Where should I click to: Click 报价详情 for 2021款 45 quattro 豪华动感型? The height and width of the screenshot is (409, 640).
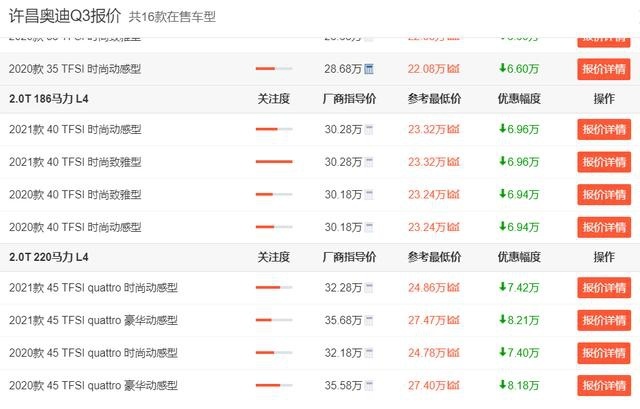[604, 320]
